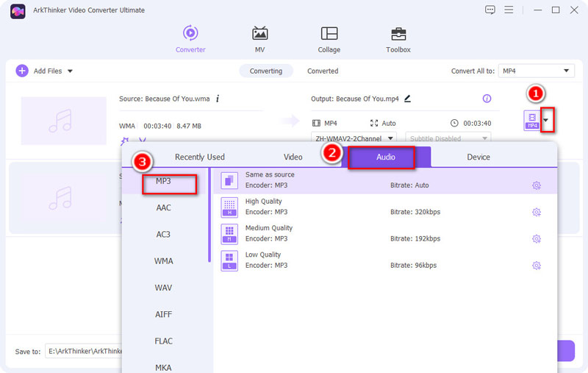Open the Toolbox module
Image resolution: width=588 pixels, height=373 pixels.
(x=398, y=39)
